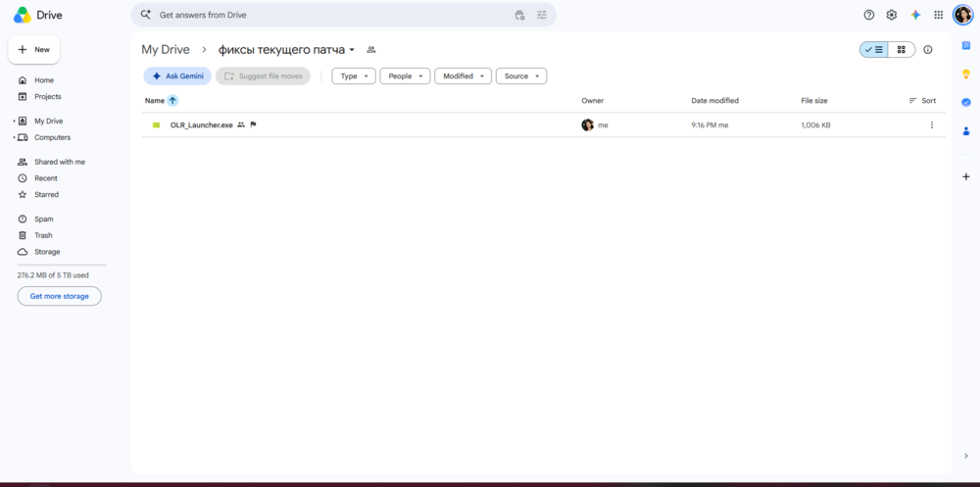Open the Google Drive logo home

click(37, 15)
